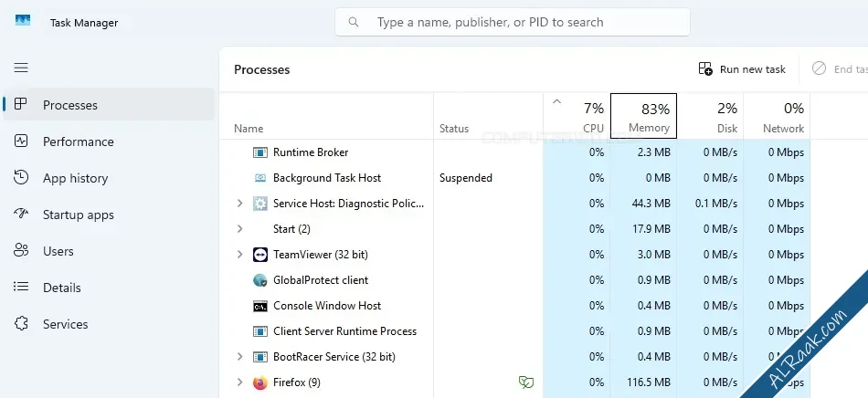Screen dimensions: 868x398
Task: Select the Console Window Host row
Action: click(515, 306)
